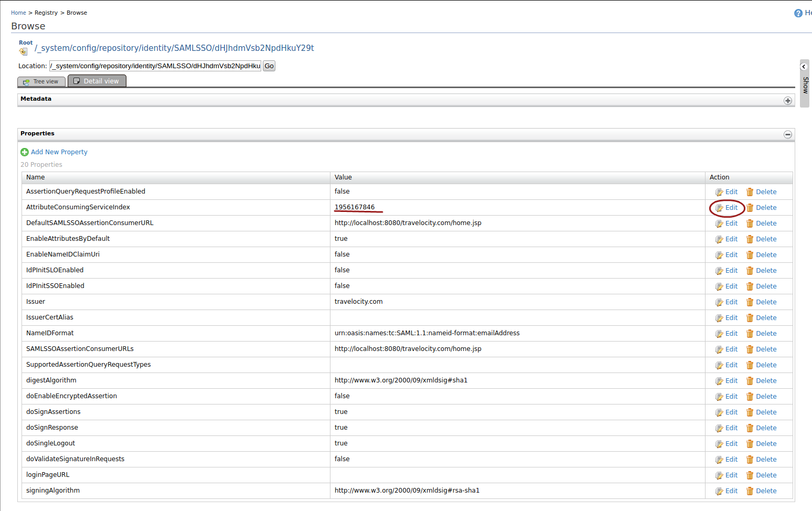The image size is (812, 511).
Task: Click edit pencil icon for AssertionQueryRequestProfileEnabled row
Action: 719,192
